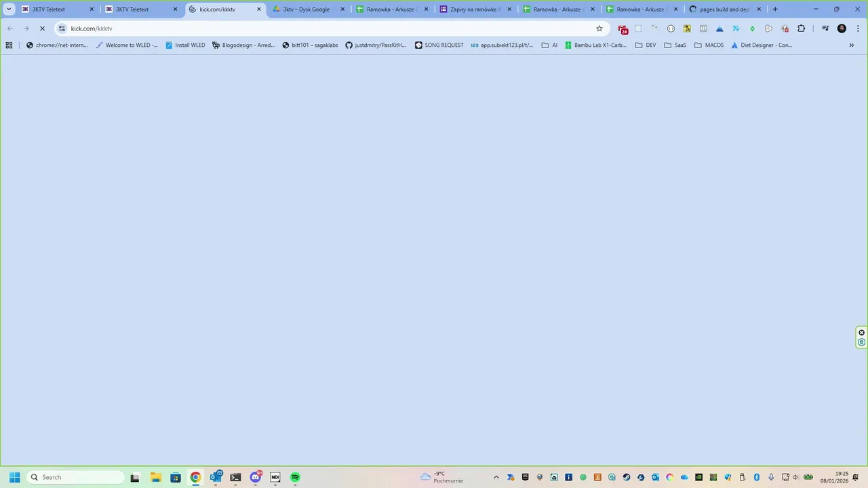The image size is (868, 488).
Task: Expand the hidden system tray icons chevron
Action: pos(496,477)
